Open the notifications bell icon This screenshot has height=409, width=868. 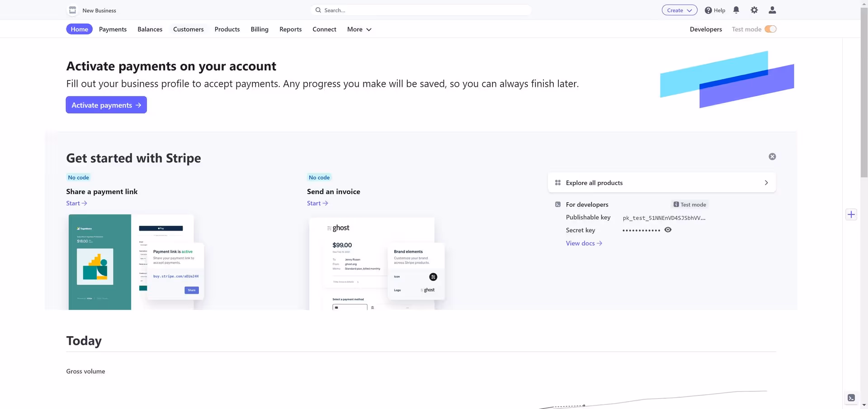736,10
